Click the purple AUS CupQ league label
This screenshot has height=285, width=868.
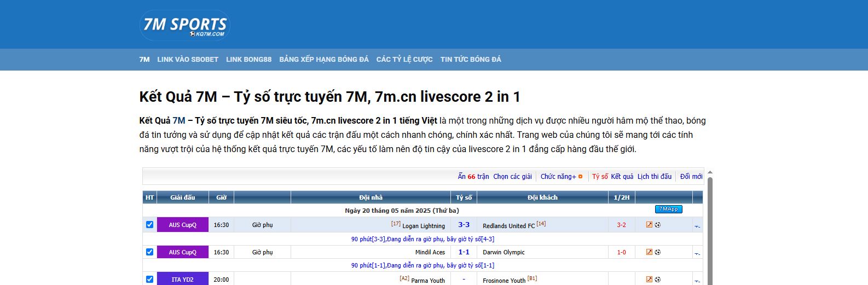182,225
